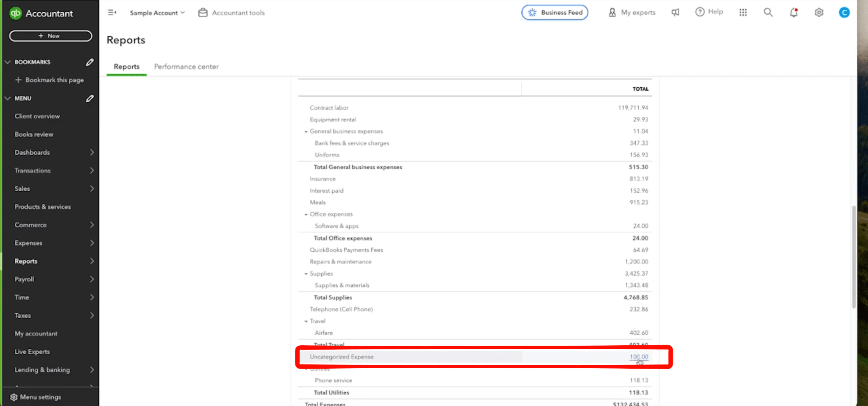Click Total Supplies amount 4,768.85
This screenshot has width=868, height=406.
point(636,297)
